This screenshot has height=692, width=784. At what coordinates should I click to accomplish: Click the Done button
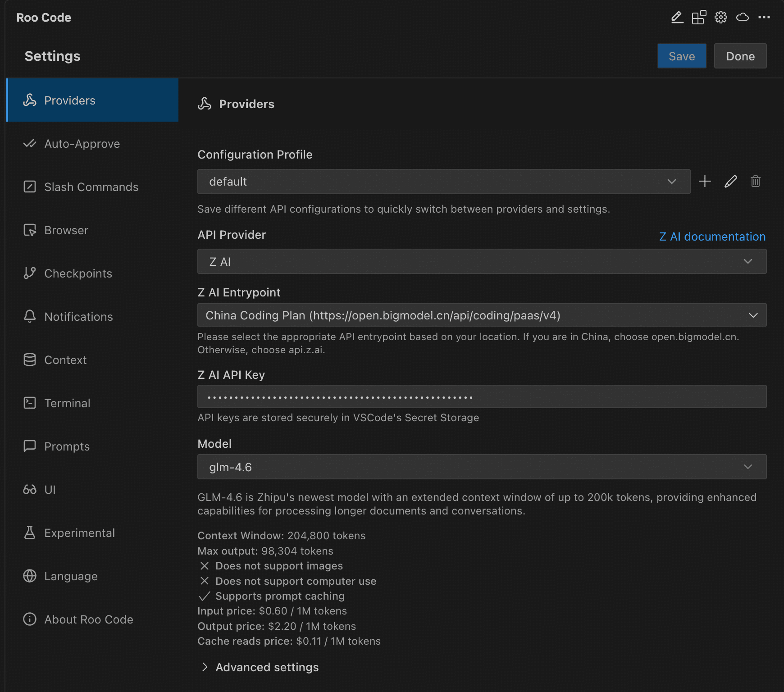click(740, 56)
